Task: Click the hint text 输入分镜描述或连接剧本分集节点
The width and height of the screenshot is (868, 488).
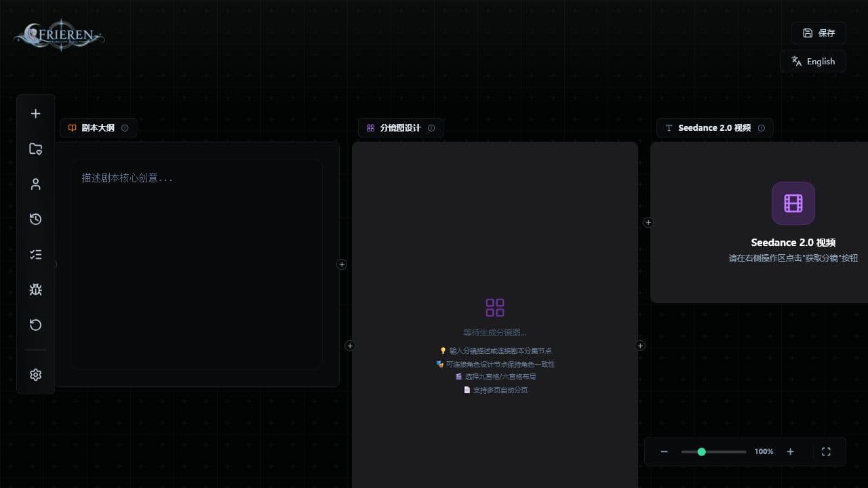Action: [x=500, y=350]
